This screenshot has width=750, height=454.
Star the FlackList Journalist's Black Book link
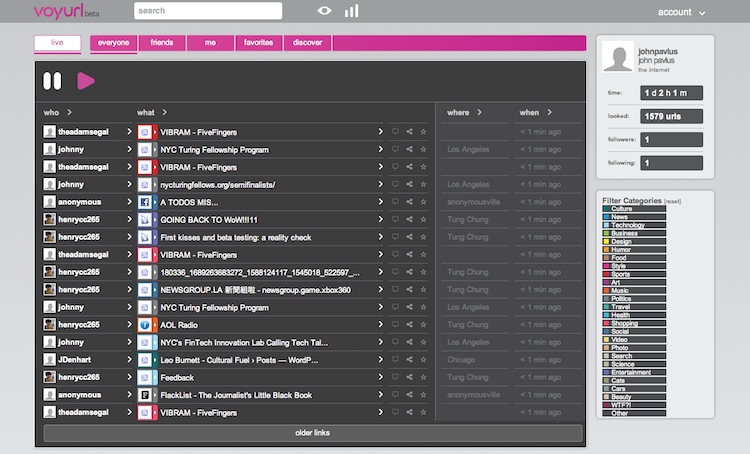(423, 395)
